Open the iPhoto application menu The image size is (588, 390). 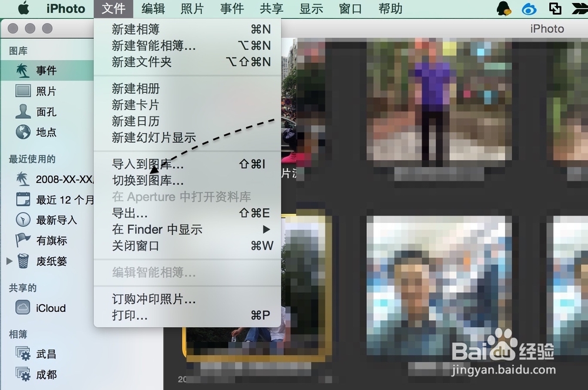66,9
